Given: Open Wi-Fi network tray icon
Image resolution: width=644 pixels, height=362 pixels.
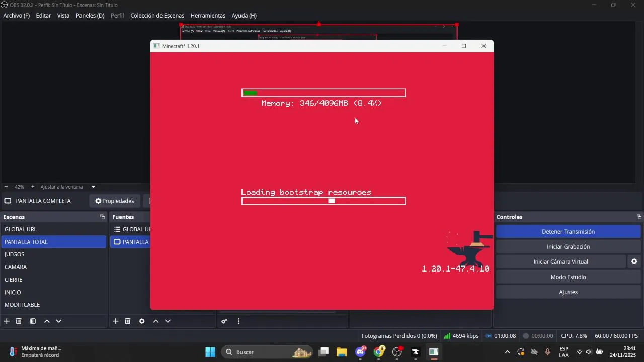Looking at the screenshot, I should pos(579,352).
